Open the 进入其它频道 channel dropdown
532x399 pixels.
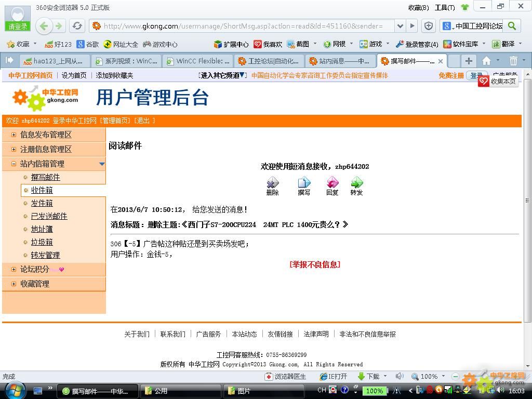coord(222,75)
